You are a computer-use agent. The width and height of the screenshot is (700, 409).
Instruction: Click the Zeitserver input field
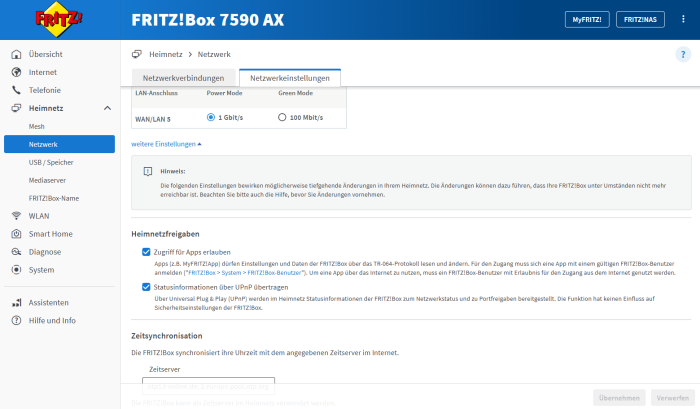208,383
